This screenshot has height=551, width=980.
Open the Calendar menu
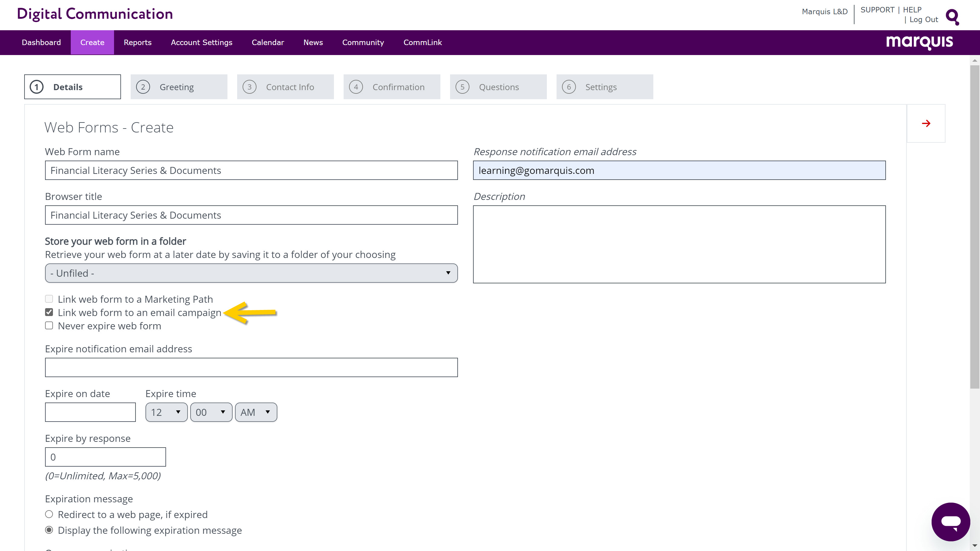pyautogui.click(x=268, y=42)
